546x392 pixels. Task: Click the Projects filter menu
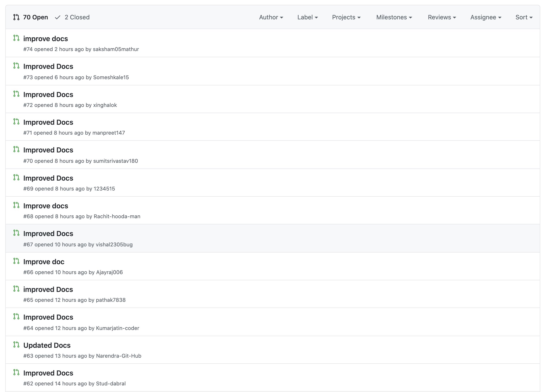tap(346, 17)
